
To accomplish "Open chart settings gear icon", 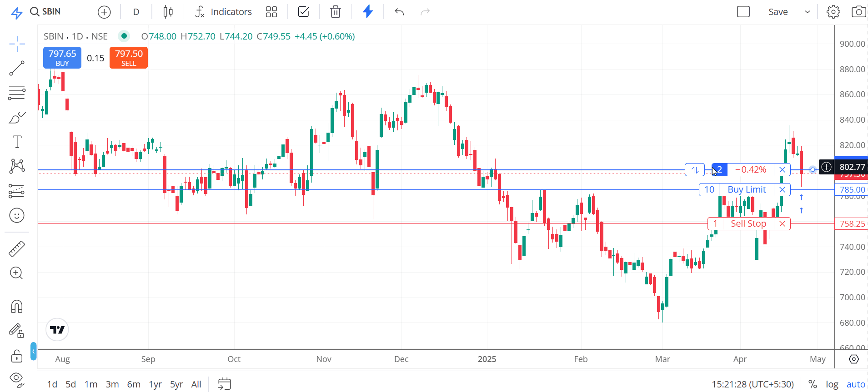I will pyautogui.click(x=833, y=12).
